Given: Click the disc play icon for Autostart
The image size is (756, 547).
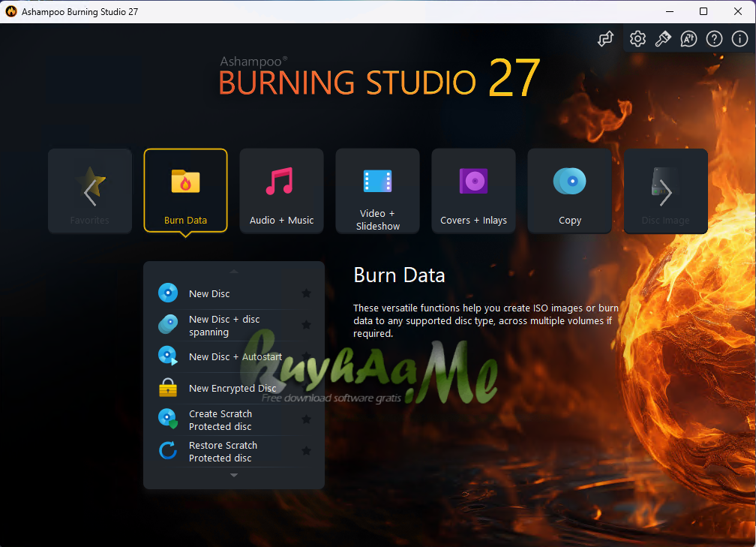Looking at the screenshot, I should click(x=168, y=356).
